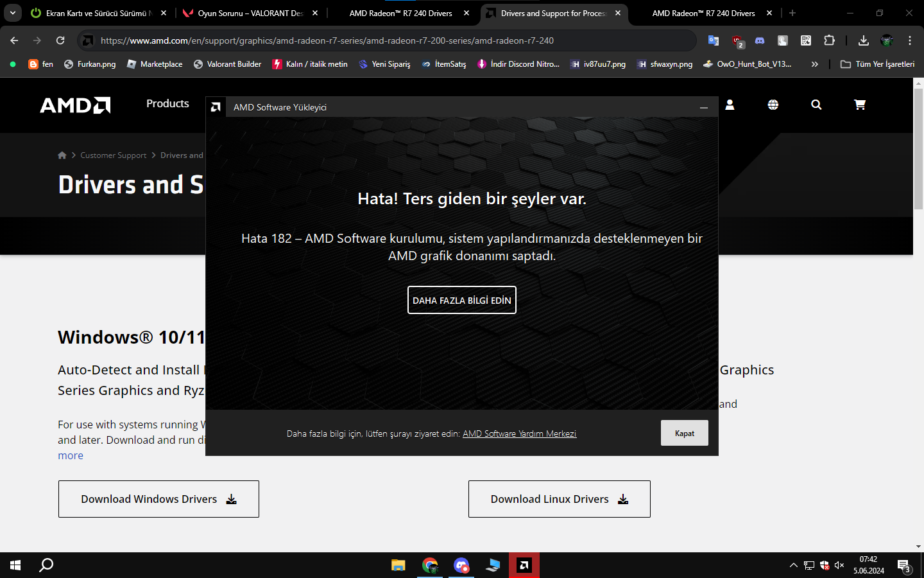Viewport: 924px width, 578px height.
Task: Open the AMD account user icon
Action: click(730, 105)
